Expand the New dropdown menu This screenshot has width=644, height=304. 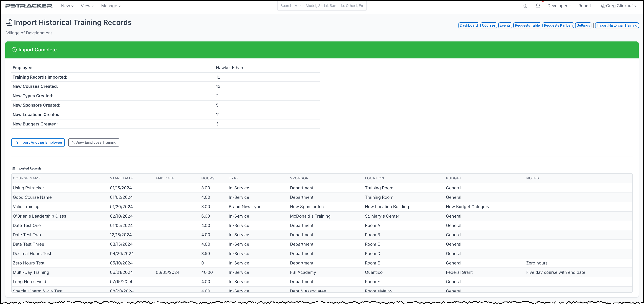pyautogui.click(x=67, y=6)
